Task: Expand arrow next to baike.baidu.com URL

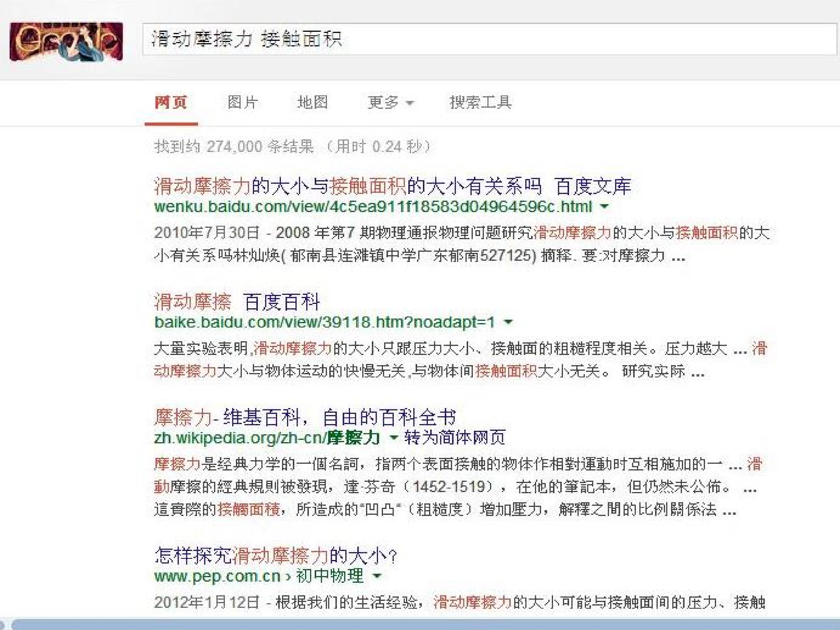Action: (508, 322)
